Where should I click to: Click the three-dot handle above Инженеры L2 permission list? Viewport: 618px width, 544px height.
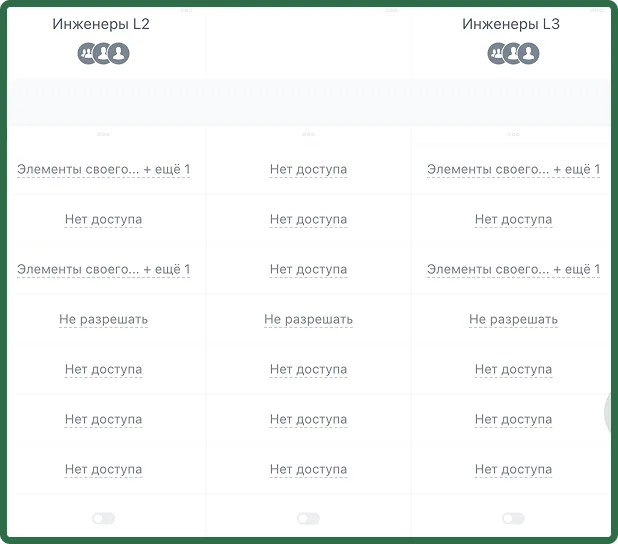coord(103,134)
